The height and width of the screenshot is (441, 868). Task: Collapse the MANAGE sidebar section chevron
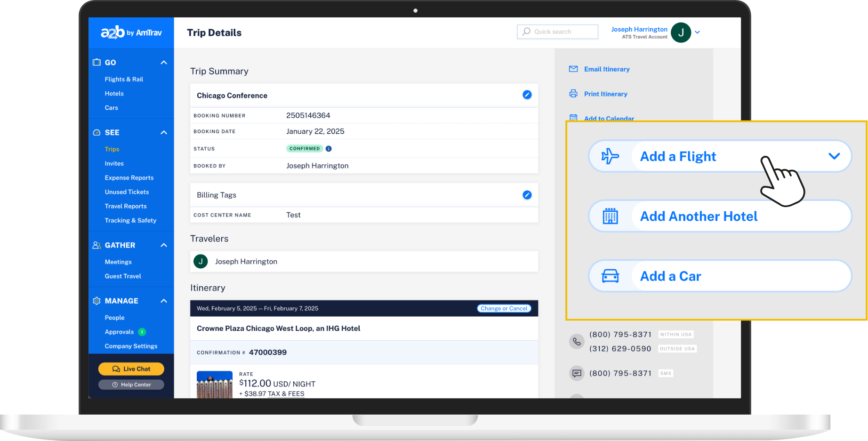click(x=164, y=301)
